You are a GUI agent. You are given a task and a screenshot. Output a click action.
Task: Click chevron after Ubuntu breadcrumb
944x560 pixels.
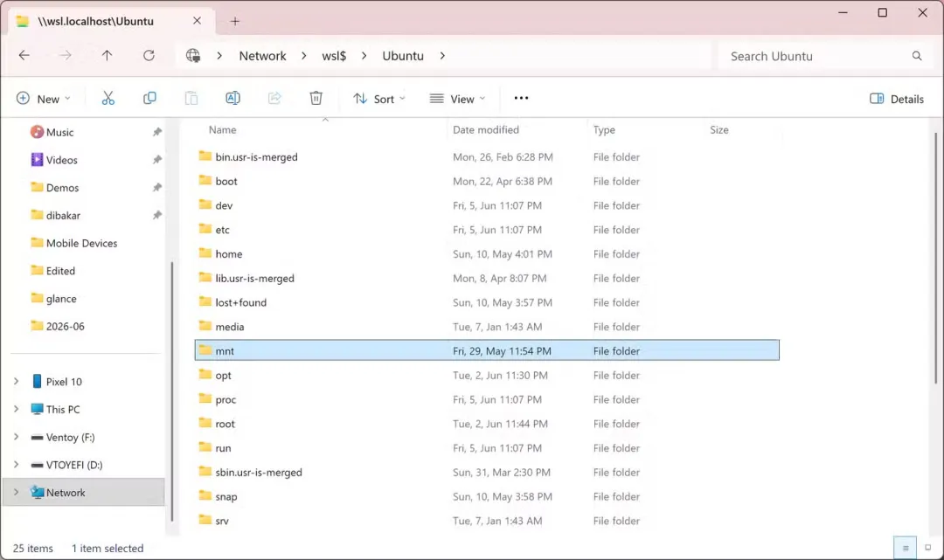click(442, 55)
